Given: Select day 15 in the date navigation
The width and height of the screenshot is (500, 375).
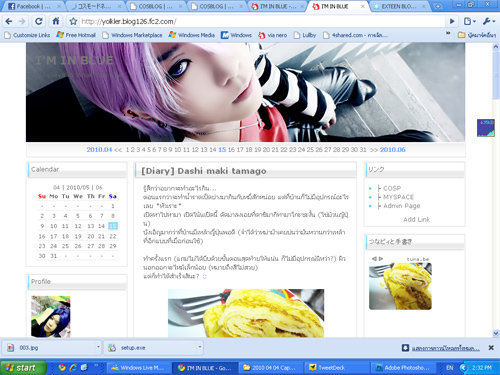Looking at the screenshot, I should coord(222,150).
